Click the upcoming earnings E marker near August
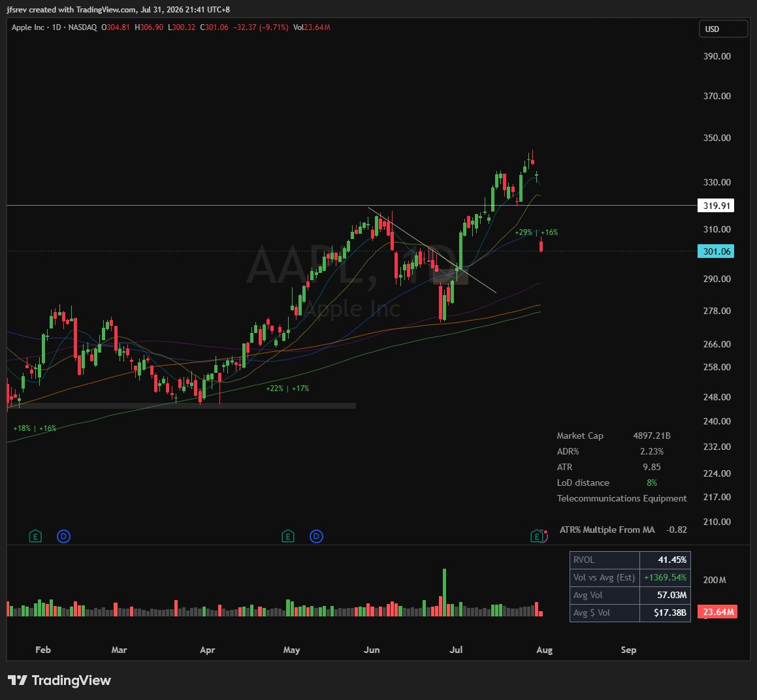Image resolution: width=757 pixels, height=700 pixels. pos(538,536)
